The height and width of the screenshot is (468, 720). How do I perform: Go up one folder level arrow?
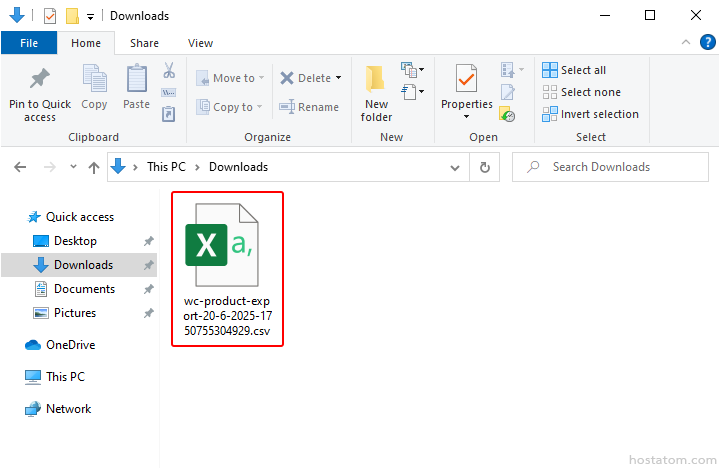click(94, 167)
